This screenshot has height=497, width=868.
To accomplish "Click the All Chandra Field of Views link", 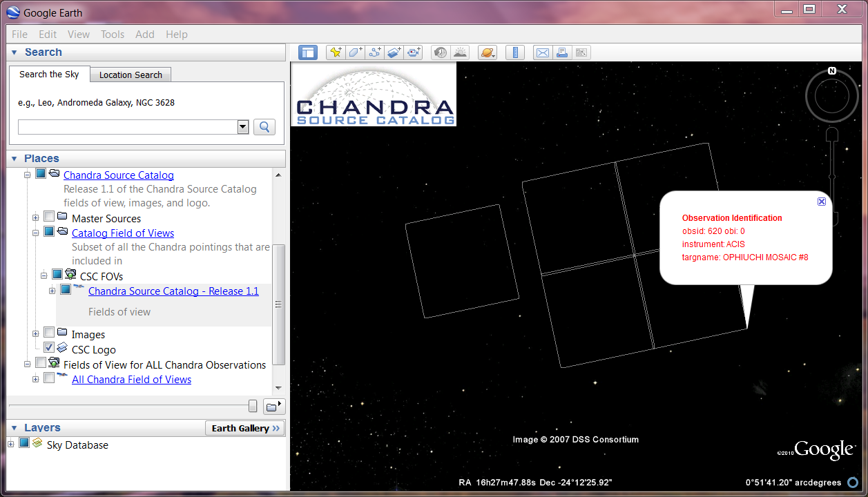I will (x=131, y=380).
